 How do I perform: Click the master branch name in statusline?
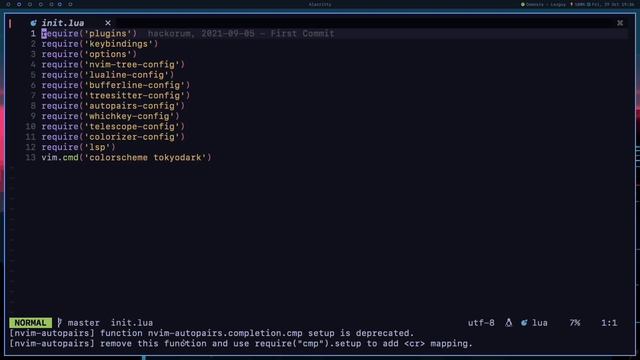[x=84, y=323]
